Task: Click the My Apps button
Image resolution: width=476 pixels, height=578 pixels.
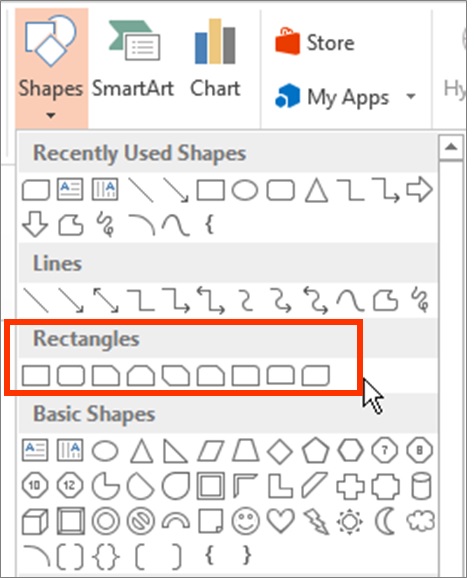Action: coord(332,97)
